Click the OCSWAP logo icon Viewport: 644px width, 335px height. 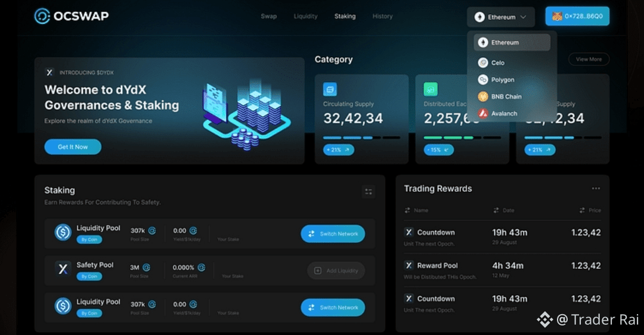(x=42, y=17)
